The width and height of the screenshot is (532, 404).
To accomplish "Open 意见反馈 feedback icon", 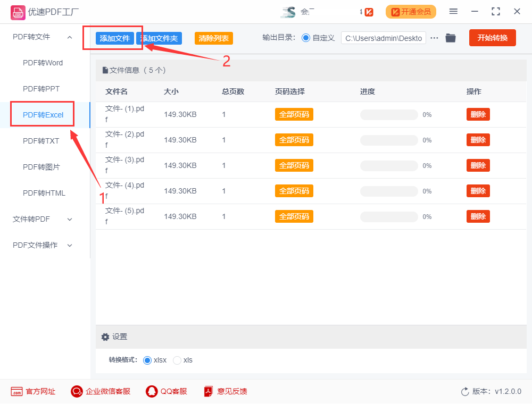I will 208,392.
